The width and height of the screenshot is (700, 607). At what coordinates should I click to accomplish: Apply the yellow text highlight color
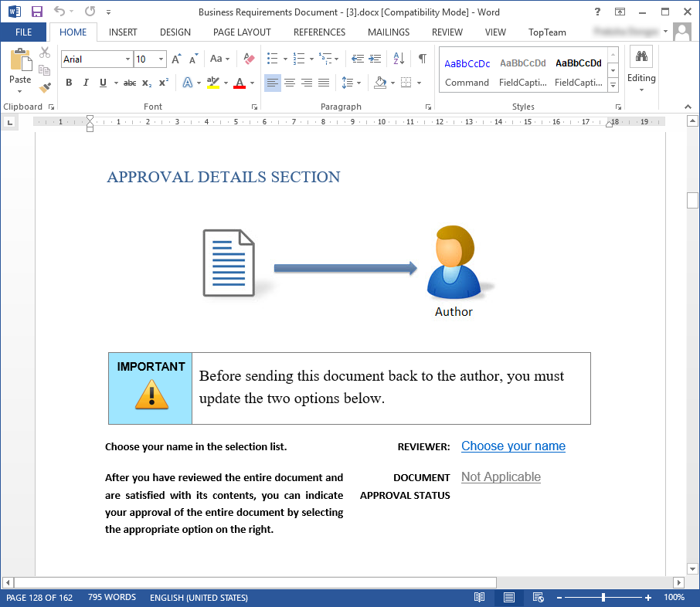pyautogui.click(x=213, y=83)
